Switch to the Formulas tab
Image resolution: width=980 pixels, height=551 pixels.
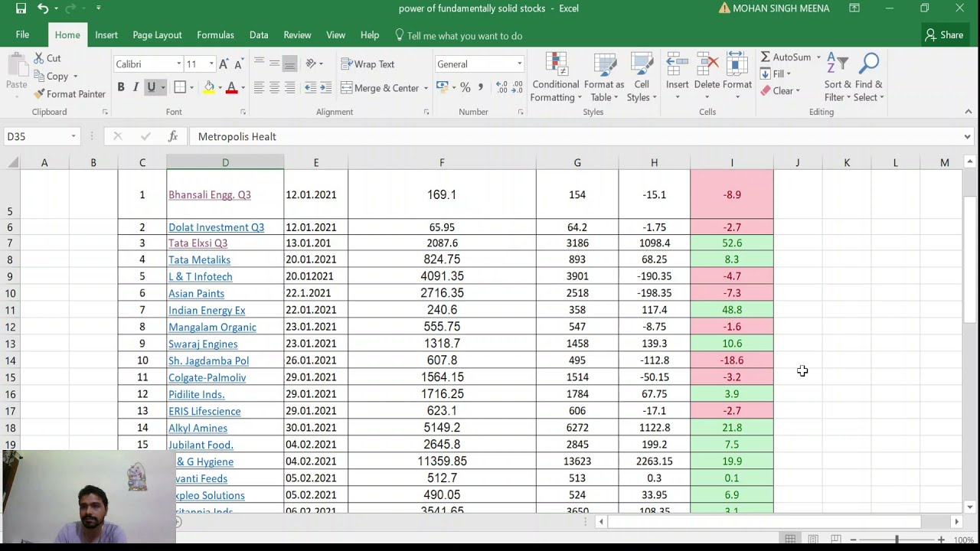(215, 35)
